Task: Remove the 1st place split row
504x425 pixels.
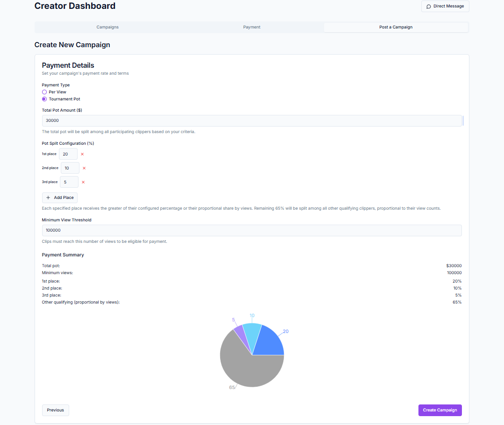Action: 82,154
